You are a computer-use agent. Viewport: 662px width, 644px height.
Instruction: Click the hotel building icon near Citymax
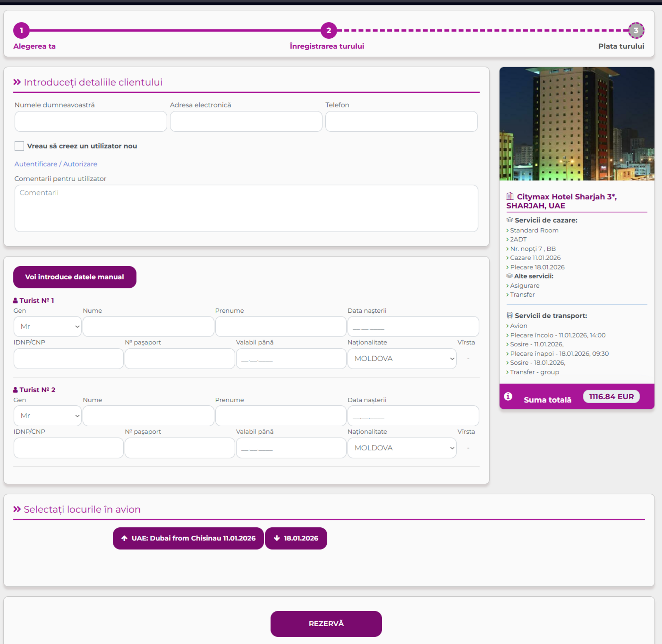(510, 196)
